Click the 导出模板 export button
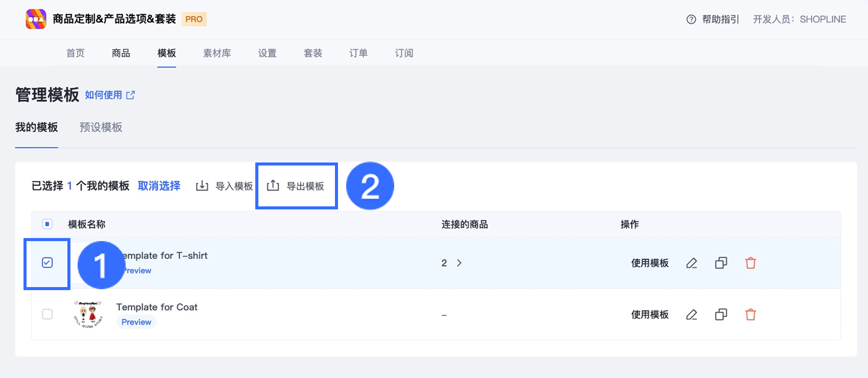Screen dimensions: 868x378 296,186
